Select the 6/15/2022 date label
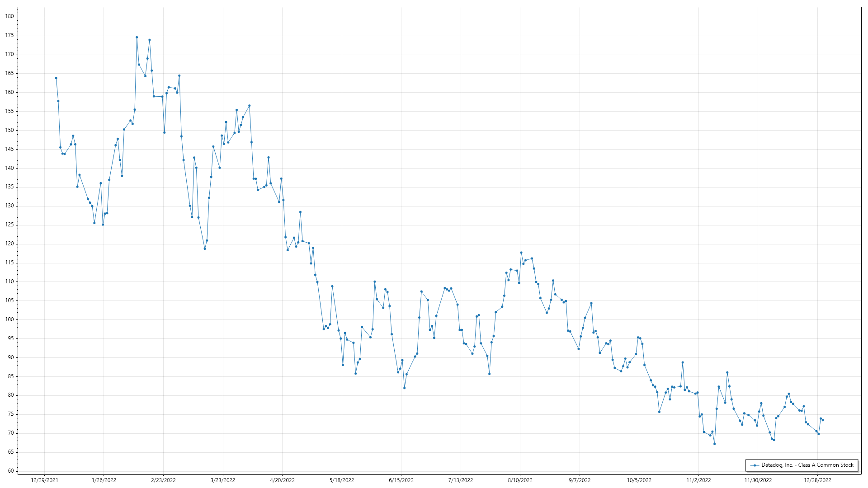The width and height of the screenshot is (868, 488). tap(401, 480)
